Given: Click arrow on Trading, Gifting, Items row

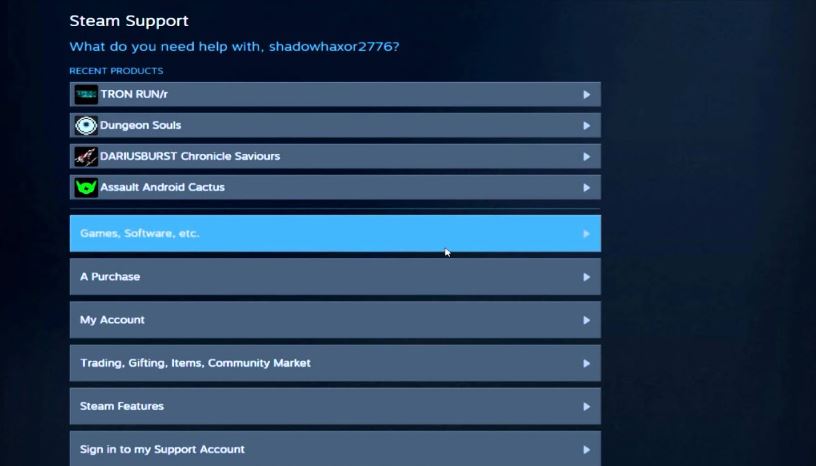Looking at the screenshot, I should 586,363.
